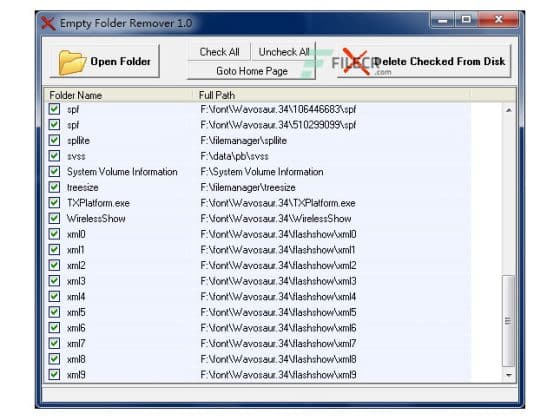Open Goto Home Page
This screenshot has width=560, height=420.
click(x=252, y=71)
